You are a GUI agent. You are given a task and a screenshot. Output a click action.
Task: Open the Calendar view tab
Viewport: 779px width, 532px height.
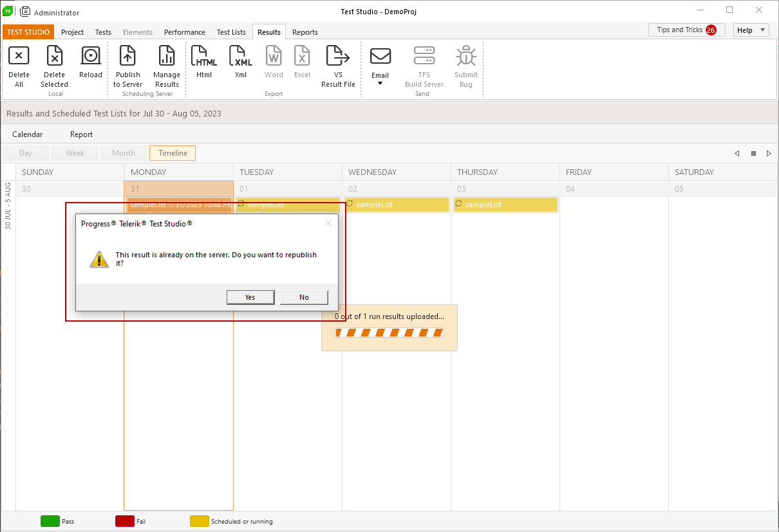coord(28,134)
